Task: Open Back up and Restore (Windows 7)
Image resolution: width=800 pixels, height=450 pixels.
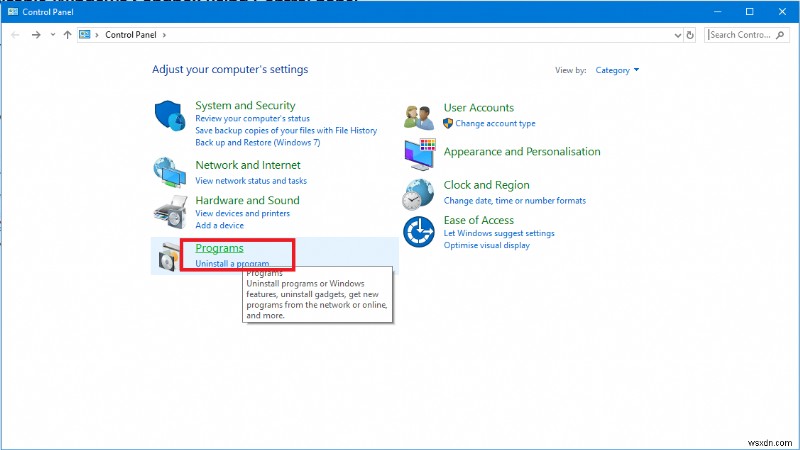Action: tap(258, 142)
